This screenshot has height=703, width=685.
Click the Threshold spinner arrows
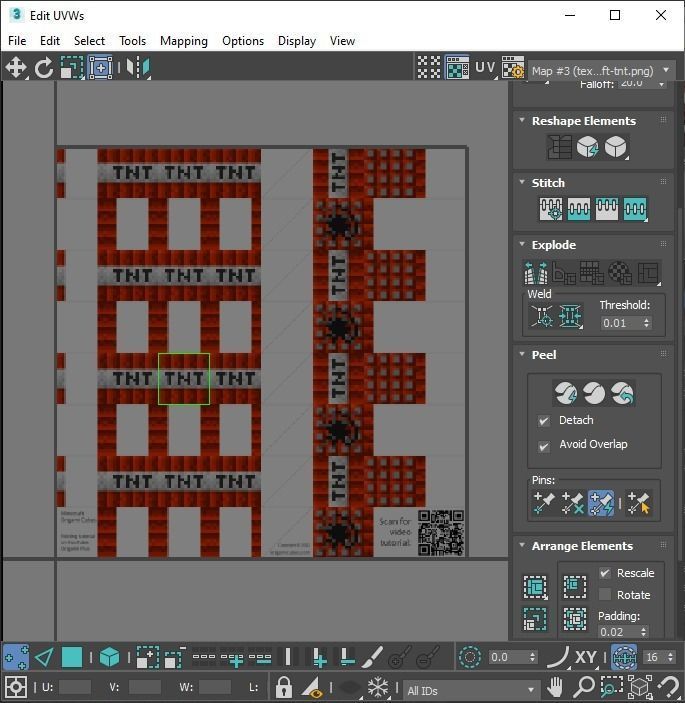coord(646,323)
